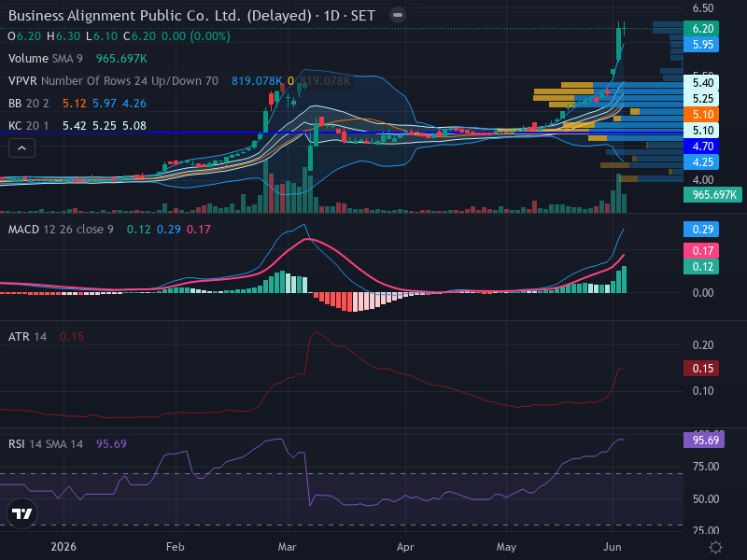
Task: Click the Mar label on time axis
Action: tap(288, 547)
